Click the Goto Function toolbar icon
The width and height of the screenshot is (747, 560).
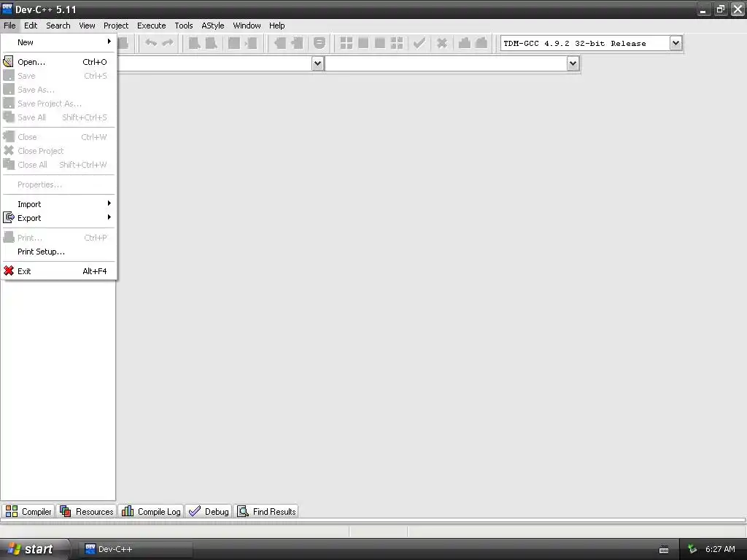coord(234,43)
